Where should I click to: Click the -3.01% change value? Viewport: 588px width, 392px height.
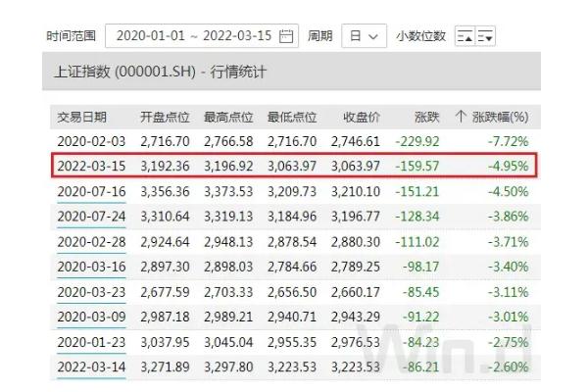pos(508,317)
